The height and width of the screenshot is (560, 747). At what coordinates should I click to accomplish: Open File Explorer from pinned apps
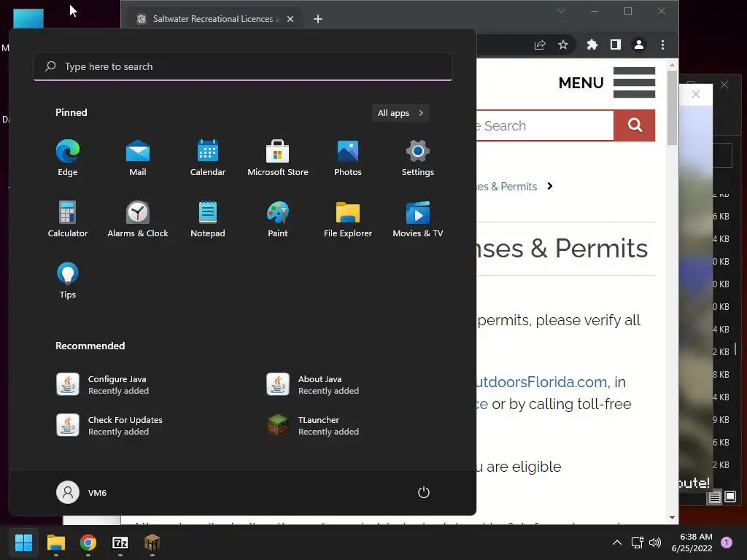tap(348, 219)
